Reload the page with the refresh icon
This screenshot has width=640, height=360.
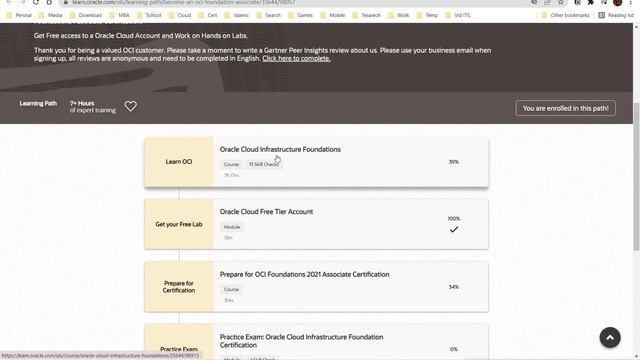pyautogui.click(x=36, y=2)
